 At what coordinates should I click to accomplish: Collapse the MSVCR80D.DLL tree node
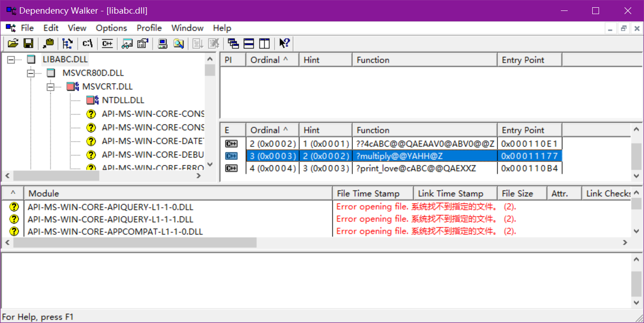point(30,72)
